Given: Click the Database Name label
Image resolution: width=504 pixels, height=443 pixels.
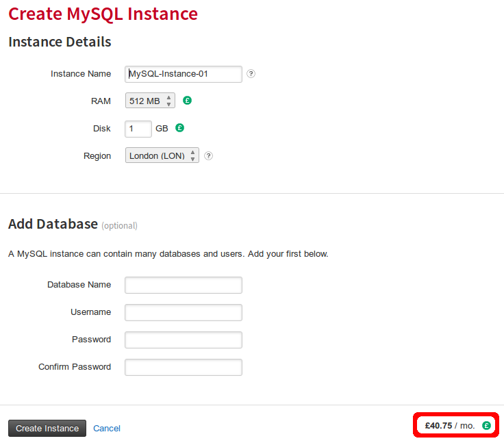Looking at the screenshot, I should 79,285.
